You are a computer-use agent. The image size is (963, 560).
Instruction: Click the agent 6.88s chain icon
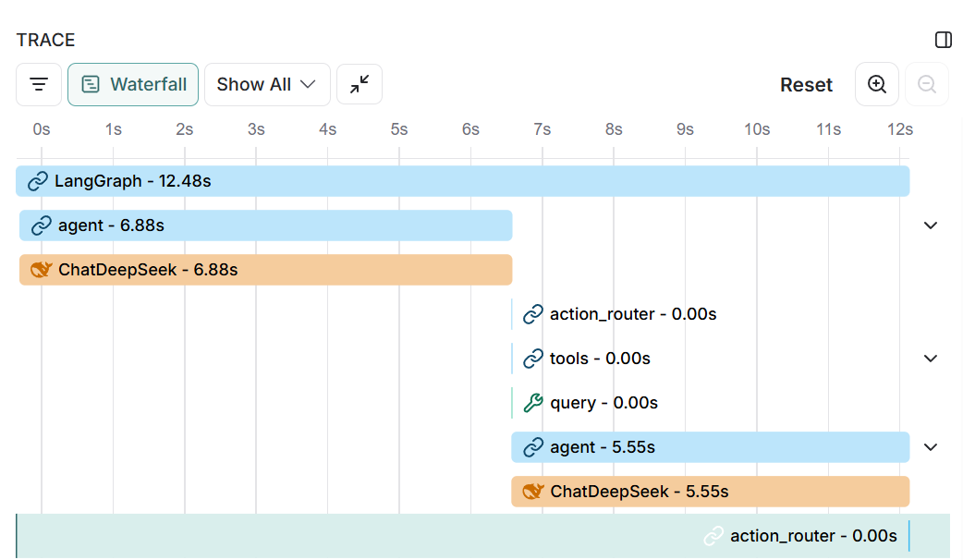coord(42,225)
